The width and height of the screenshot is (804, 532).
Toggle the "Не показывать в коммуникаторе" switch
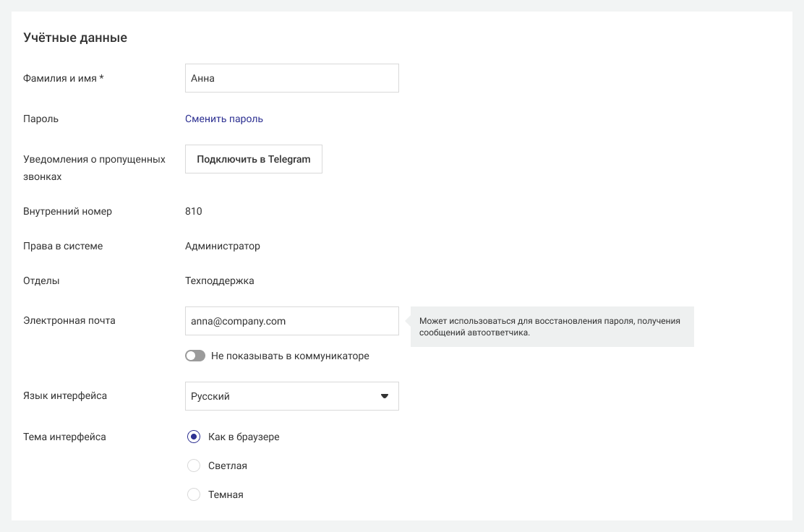195,356
